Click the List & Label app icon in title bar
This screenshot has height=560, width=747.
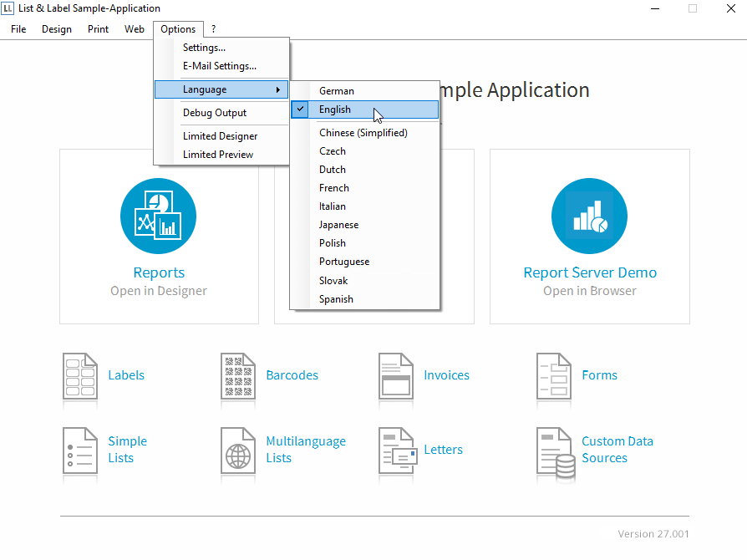[8, 8]
